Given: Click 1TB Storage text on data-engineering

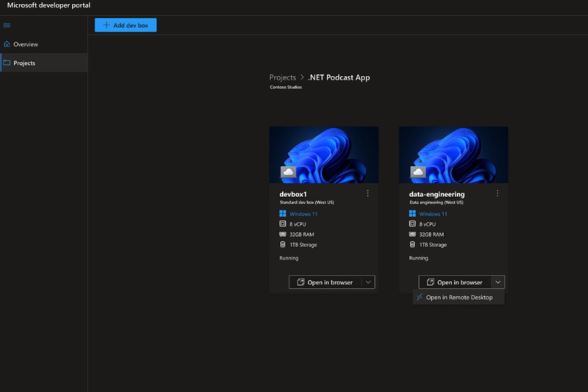Looking at the screenshot, I should pos(433,245).
